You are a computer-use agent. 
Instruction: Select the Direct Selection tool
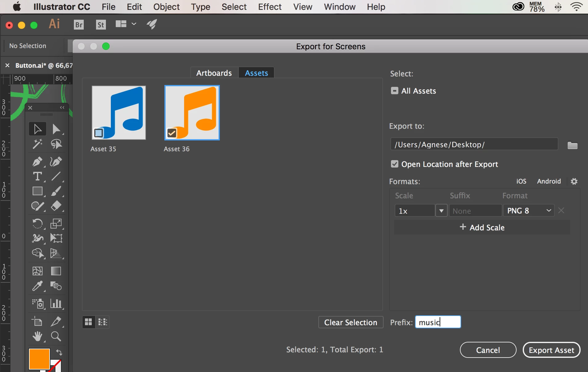(x=56, y=129)
